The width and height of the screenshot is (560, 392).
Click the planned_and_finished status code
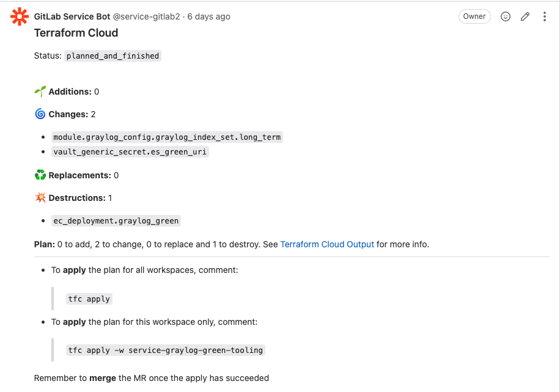tap(112, 56)
